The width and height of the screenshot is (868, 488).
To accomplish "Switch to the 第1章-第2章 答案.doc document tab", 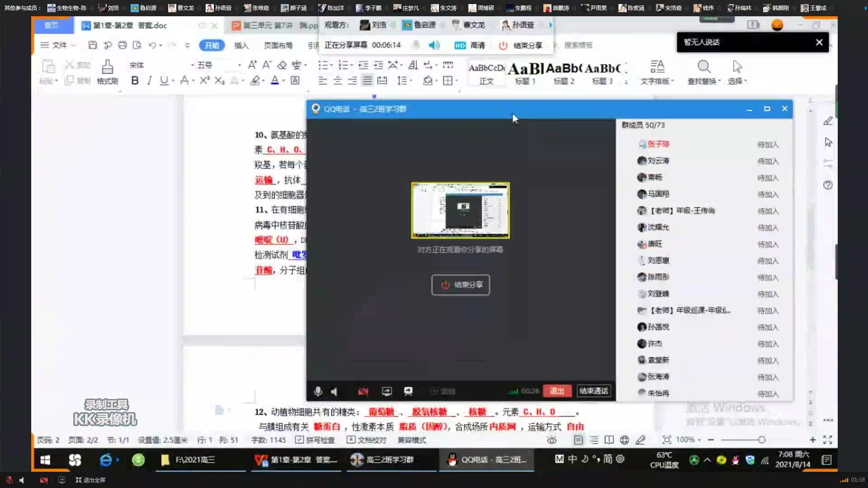I will click(x=130, y=25).
